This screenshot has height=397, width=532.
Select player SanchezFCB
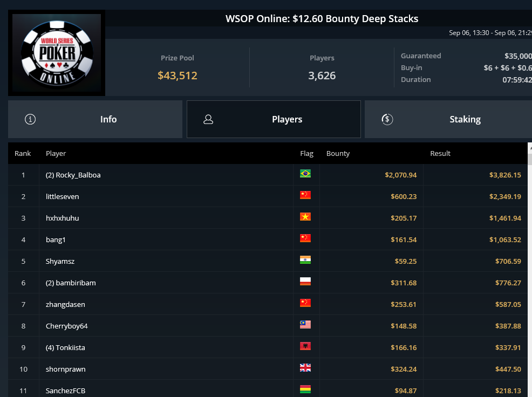pos(65,391)
